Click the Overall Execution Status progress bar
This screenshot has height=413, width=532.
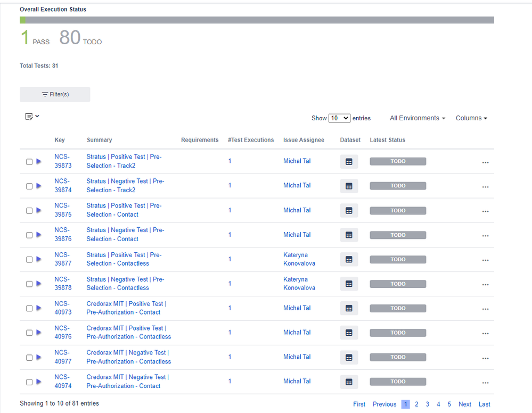click(x=257, y=20)
